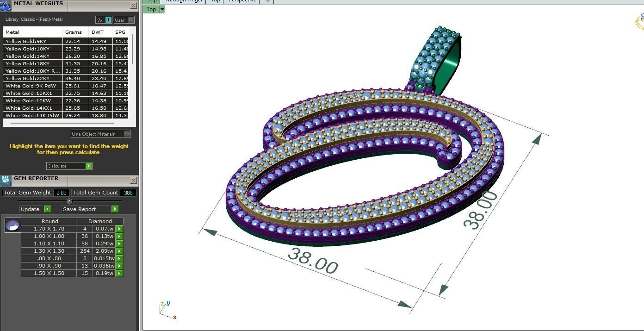Click the green arrow next to Calculate
644x331 pixels.
(89, 166)
